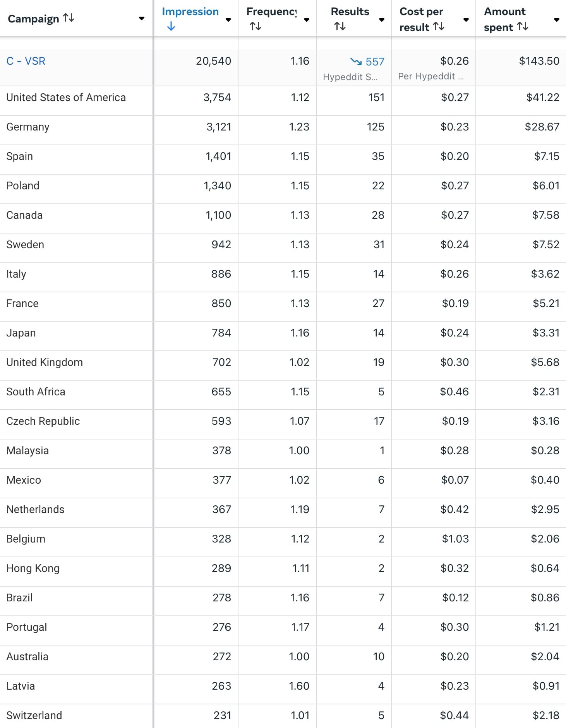Image resolution: width=566 pixels, height=728 pixels.
Task: Open the Campaign column dropdown menu
Action: [142, 18]
